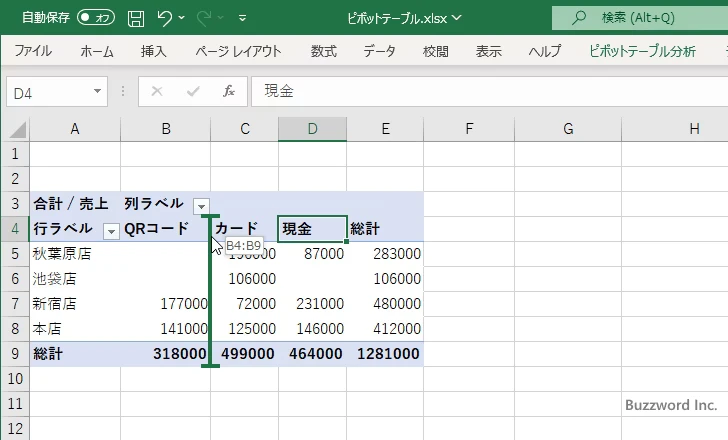Click the カード column label cell
The width and height of the screenshot is (728, 440).
coord(245,229)
